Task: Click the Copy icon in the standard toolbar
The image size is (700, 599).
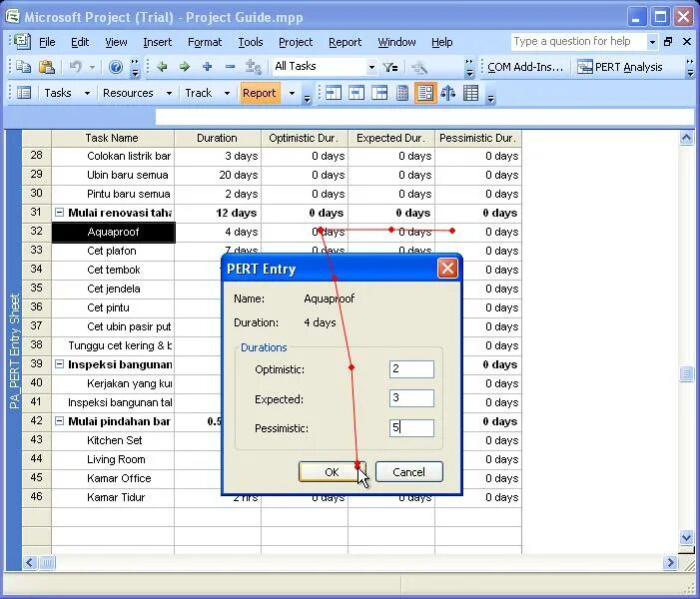Action: click(x=23, y=67)
